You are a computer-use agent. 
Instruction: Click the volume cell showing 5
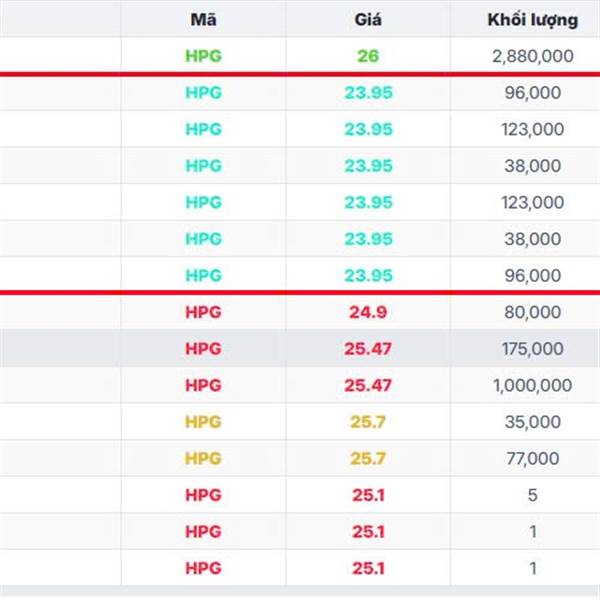point(533,495)
